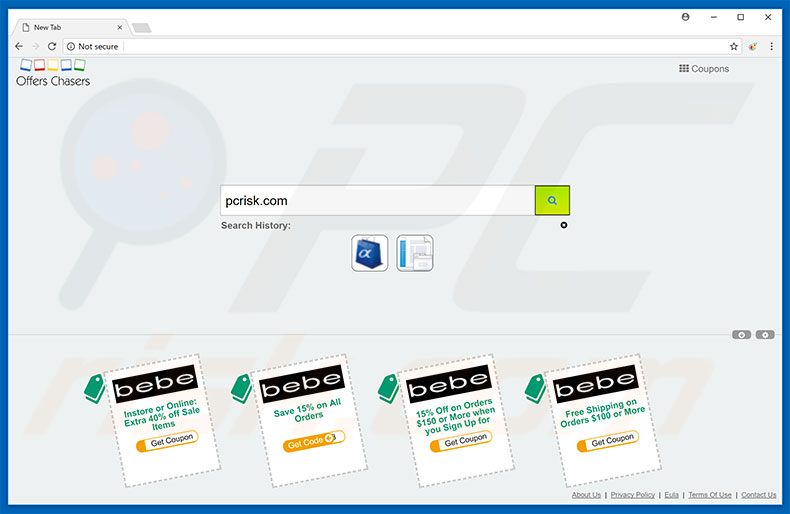Screen dimensions: 790x514
Task: Get Coupon for Extra 40% off Sale Items
Action: coord(167,441)
